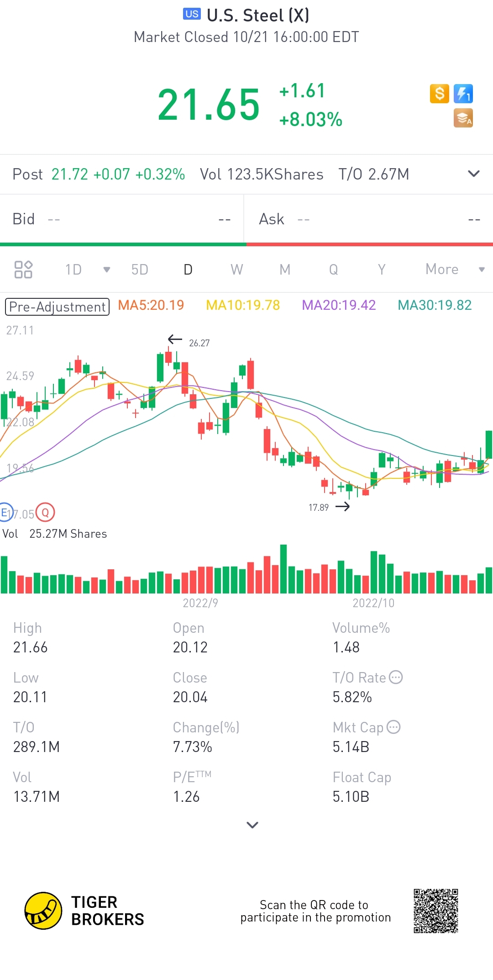Tap the Vol 13.71M value
Viewport: 493px width, 980px height.
click(x=37, y=797)
